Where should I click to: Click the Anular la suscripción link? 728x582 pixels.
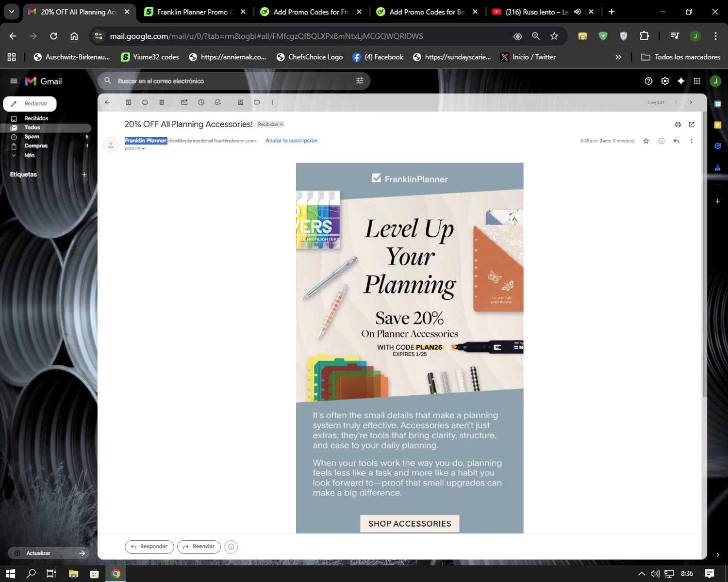[291, 141]
